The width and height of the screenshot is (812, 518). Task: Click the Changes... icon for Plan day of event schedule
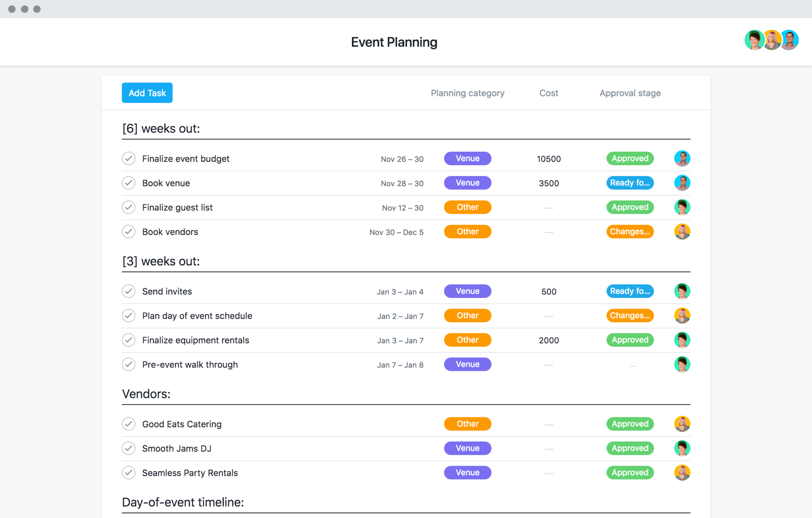pyautogui.click(x=629, y=316)
